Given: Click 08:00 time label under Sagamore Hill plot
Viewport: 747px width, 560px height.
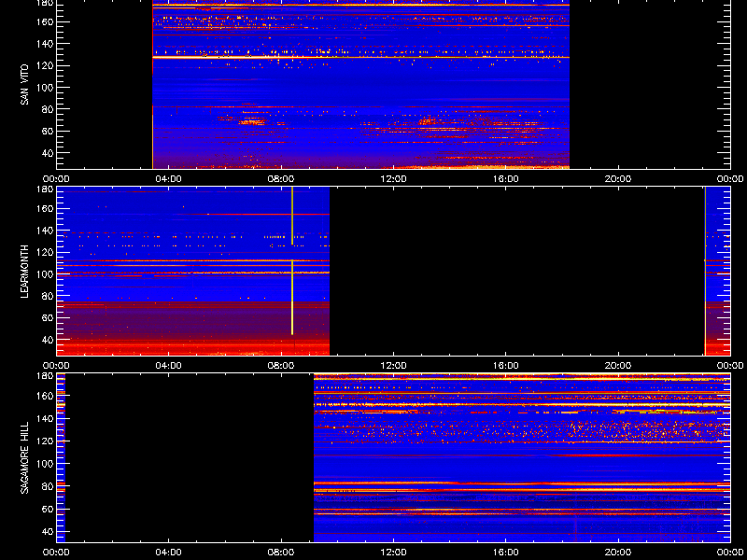Looking at the screenshot, I should tap(281, 553).
